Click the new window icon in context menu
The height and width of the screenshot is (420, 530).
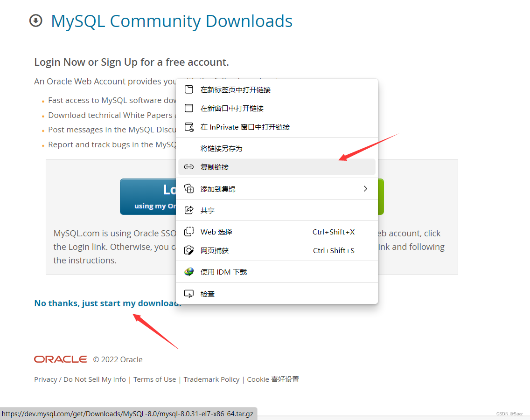click(189, 108)
